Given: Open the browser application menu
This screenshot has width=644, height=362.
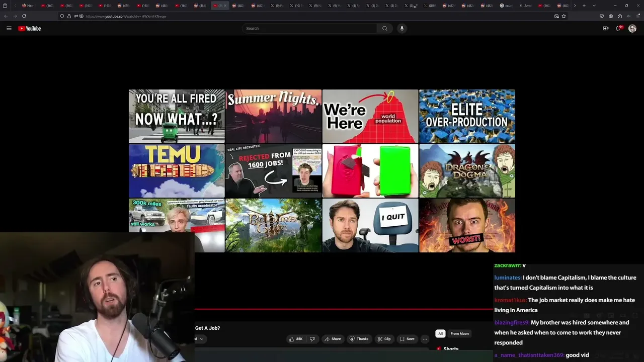Looking at the screenshot, I should tap(638, 16).
